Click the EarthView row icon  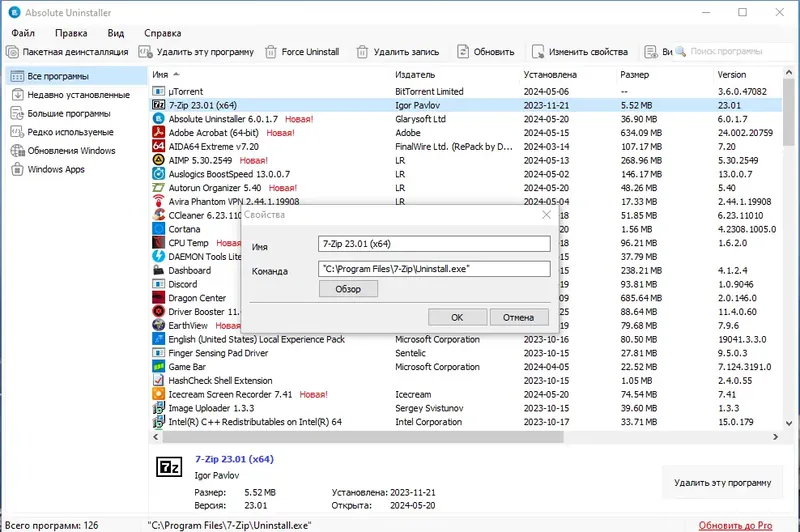tap(159, 325)
